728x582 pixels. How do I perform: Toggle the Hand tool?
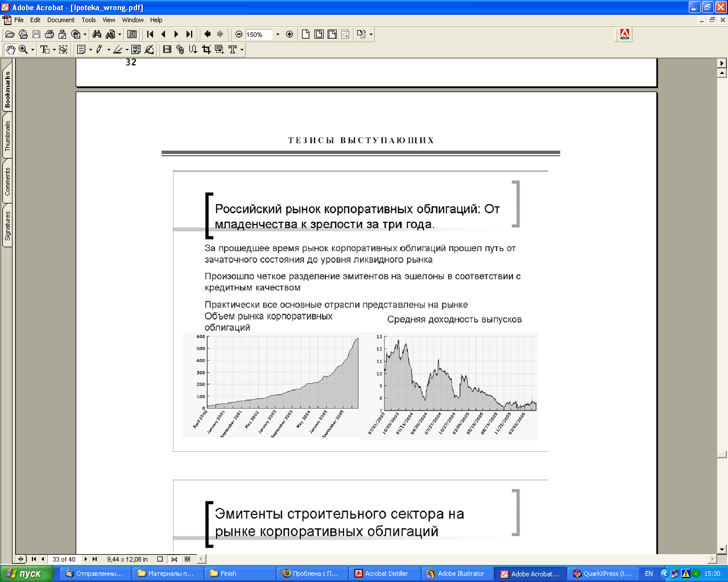(11, 49)
